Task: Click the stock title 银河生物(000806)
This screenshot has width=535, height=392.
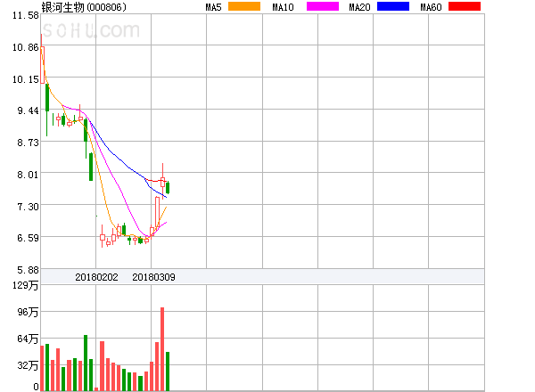Action: click(84, 7)
